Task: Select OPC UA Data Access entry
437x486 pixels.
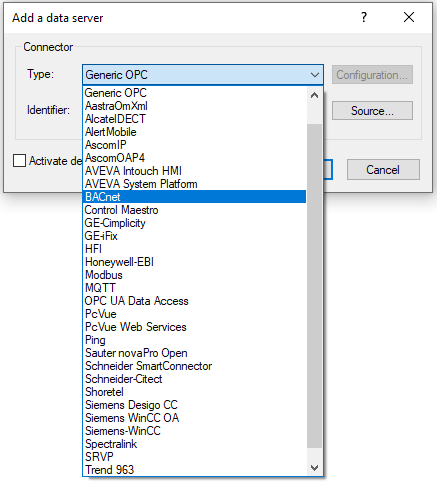Action: tap(195, 301)
